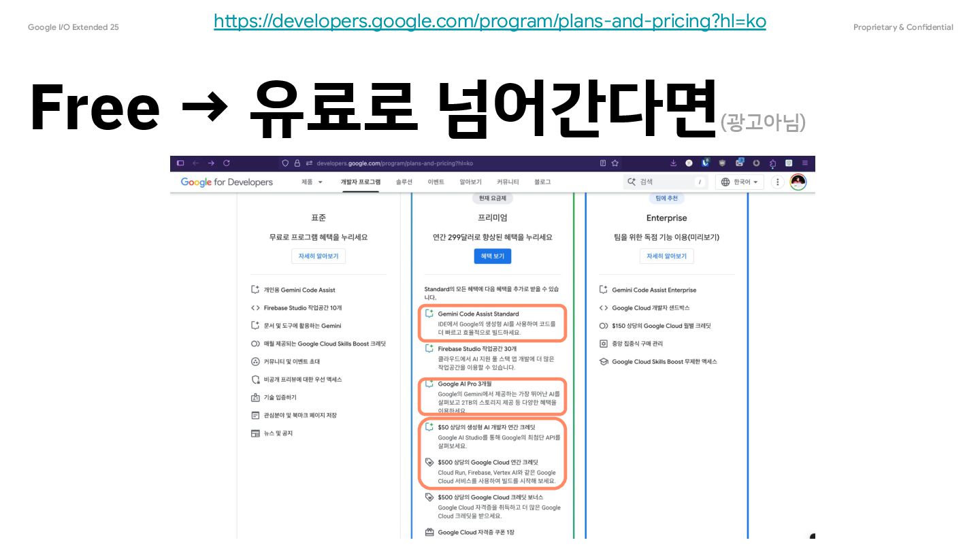
Task: Focus the browser address bar URL
Action: pyautogui.click(x=395, y=163)
